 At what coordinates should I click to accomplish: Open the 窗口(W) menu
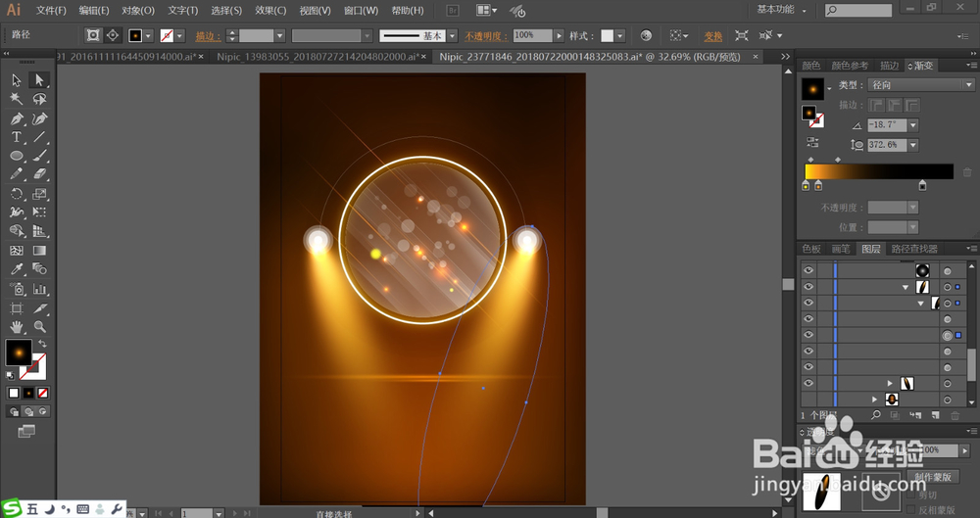pos(362,11)
